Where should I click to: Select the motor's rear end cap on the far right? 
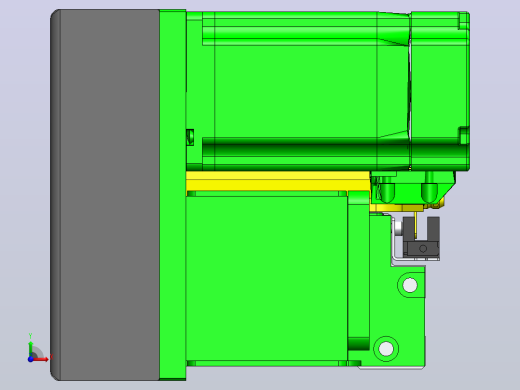point(440,92)
